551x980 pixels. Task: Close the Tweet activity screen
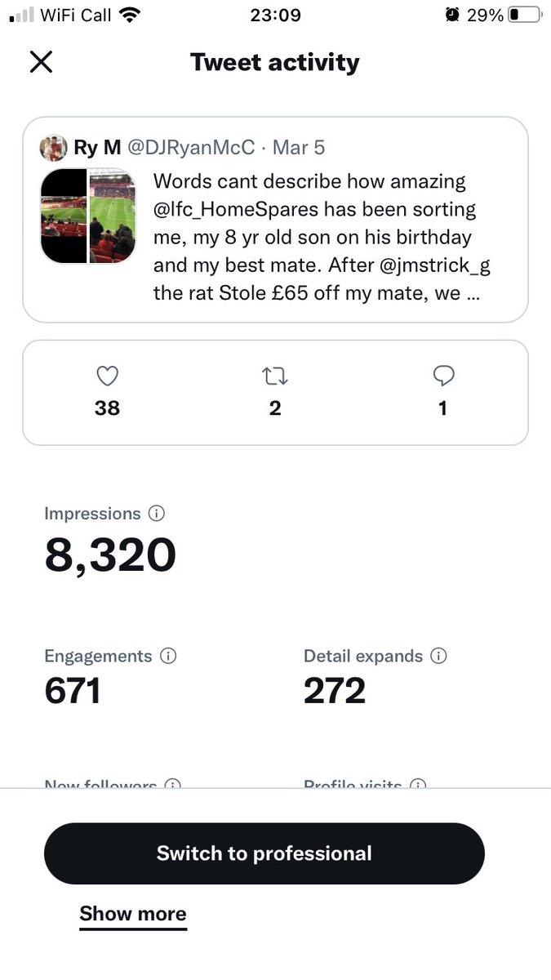pyautogui.click(x=41, y=62)
